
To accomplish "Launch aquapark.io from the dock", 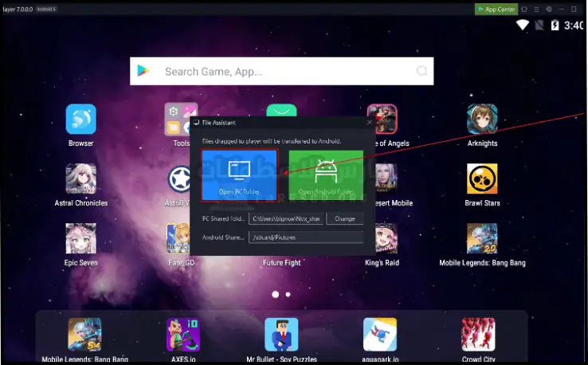I will point(380,335).
